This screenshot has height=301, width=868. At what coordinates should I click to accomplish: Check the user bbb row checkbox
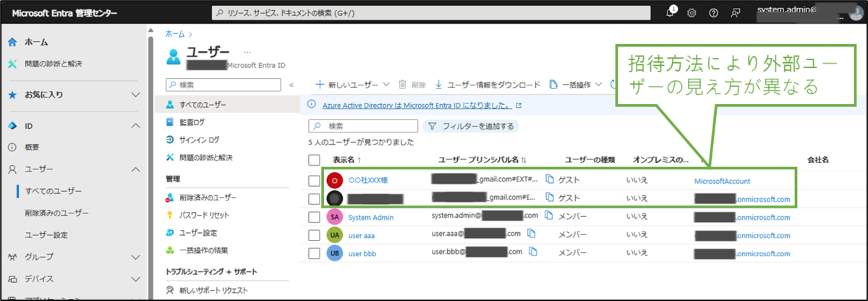314,253
